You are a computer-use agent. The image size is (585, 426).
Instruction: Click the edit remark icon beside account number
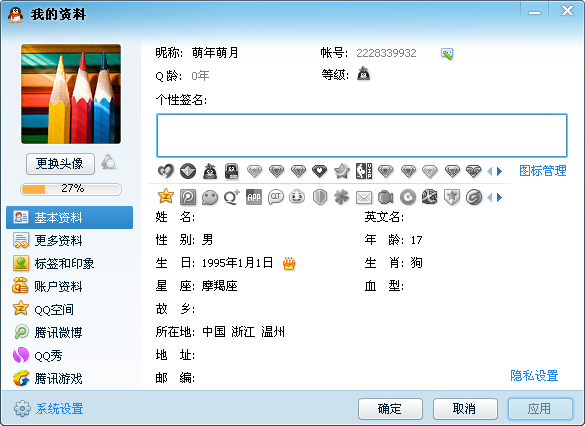click(x=447, y=54)
